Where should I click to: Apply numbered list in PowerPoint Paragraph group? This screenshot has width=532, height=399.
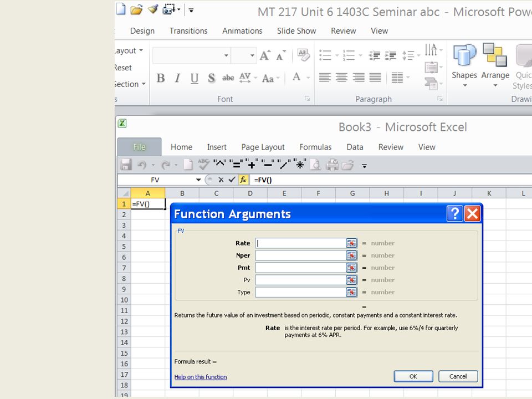click(x=349, y=55)
